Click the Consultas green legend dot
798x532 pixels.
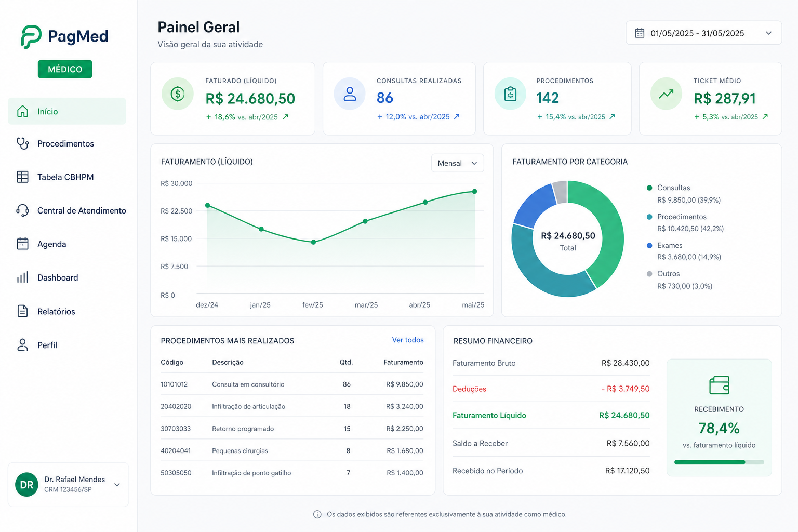pos(649,188)
